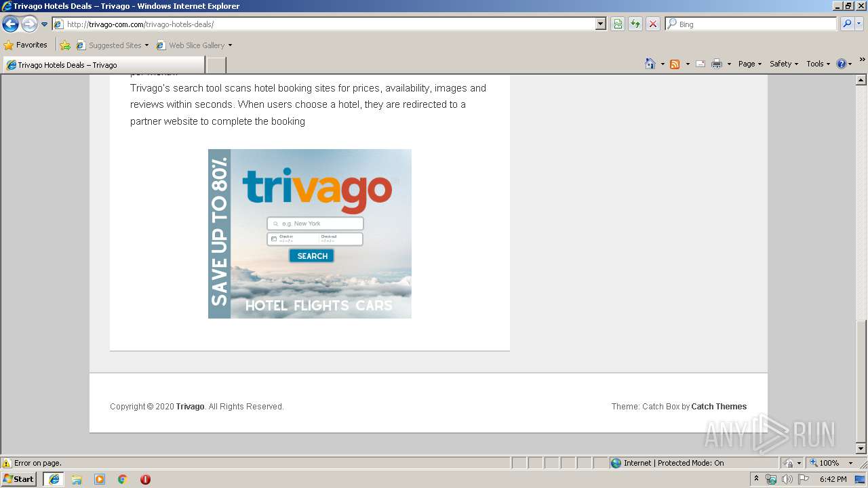Click the vertical scrollbar thumb
Screen dimensions: 868x488
pos(861,381)
